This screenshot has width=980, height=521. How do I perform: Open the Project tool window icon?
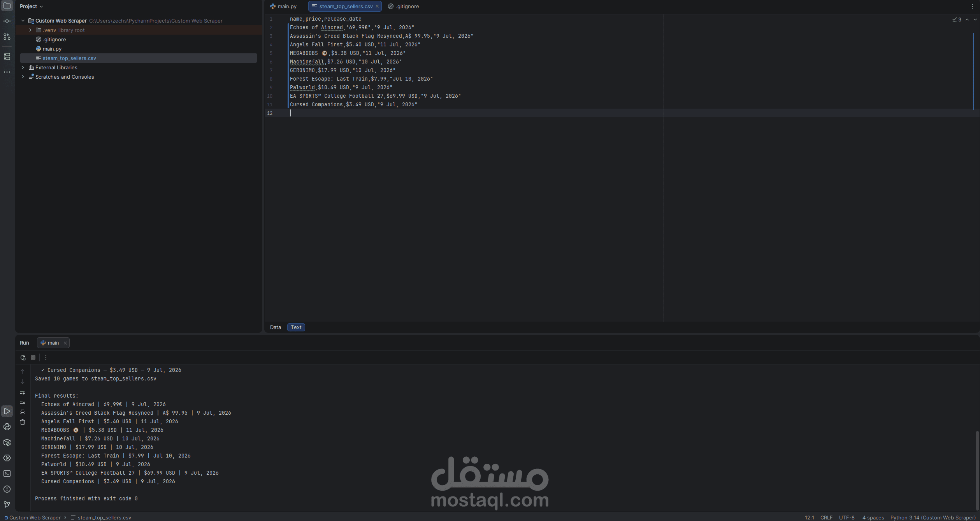[x=7, y=6]
